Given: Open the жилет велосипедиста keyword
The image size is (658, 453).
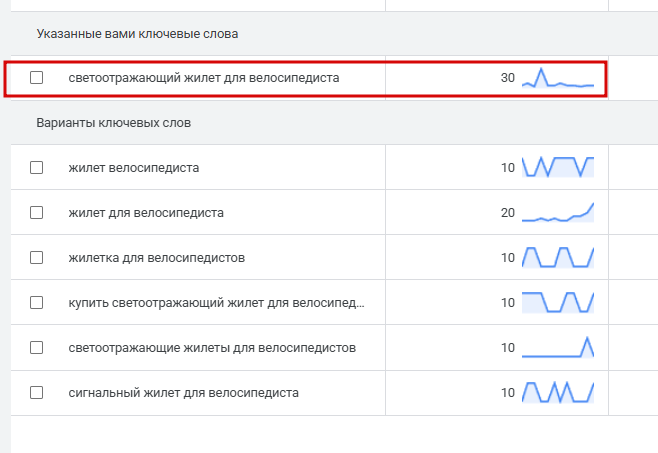Looking at the screenshot, I should click(x=134, y=167).
